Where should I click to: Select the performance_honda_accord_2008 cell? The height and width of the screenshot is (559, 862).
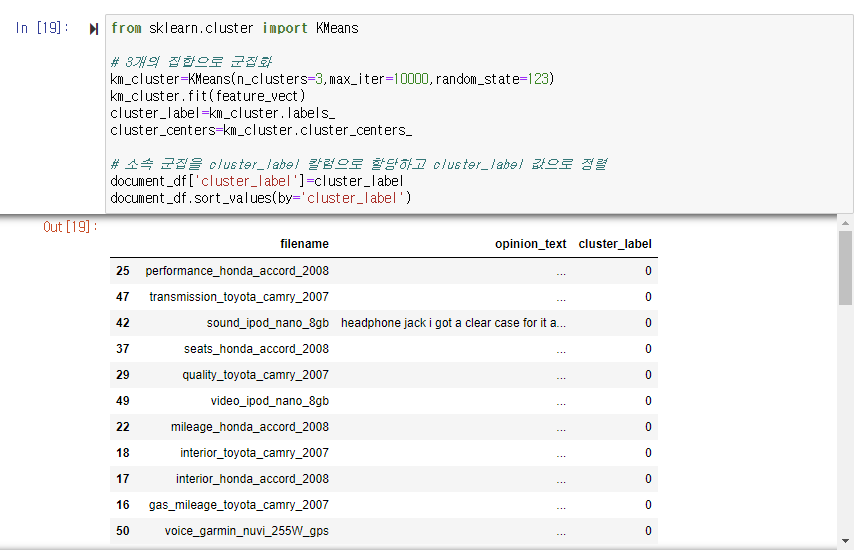pyautogui.click(x=237, y=271)
